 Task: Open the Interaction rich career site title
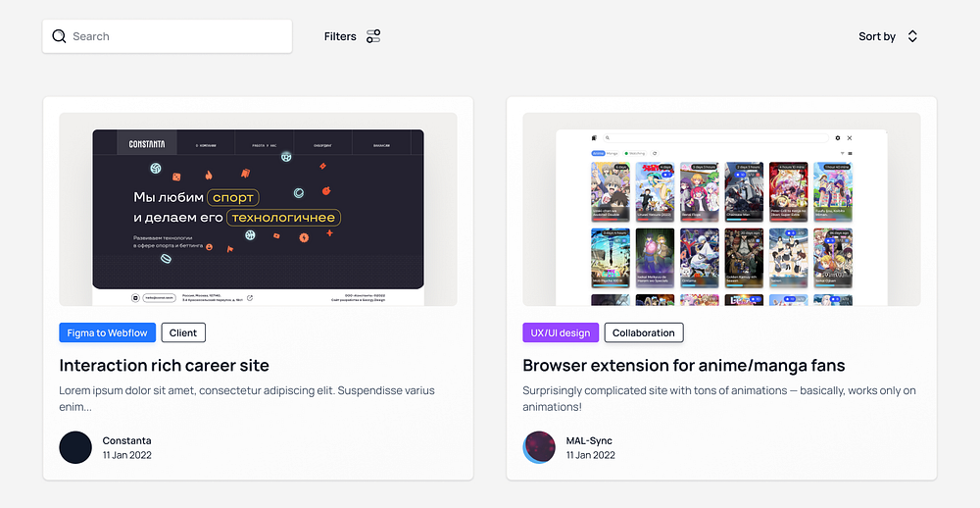(165, 366)
